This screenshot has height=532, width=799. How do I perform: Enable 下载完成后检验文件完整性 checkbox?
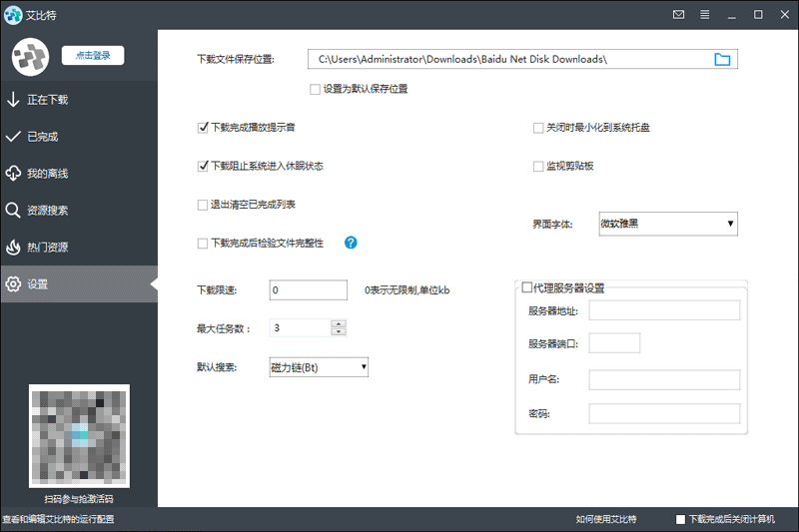click(203, 244)
